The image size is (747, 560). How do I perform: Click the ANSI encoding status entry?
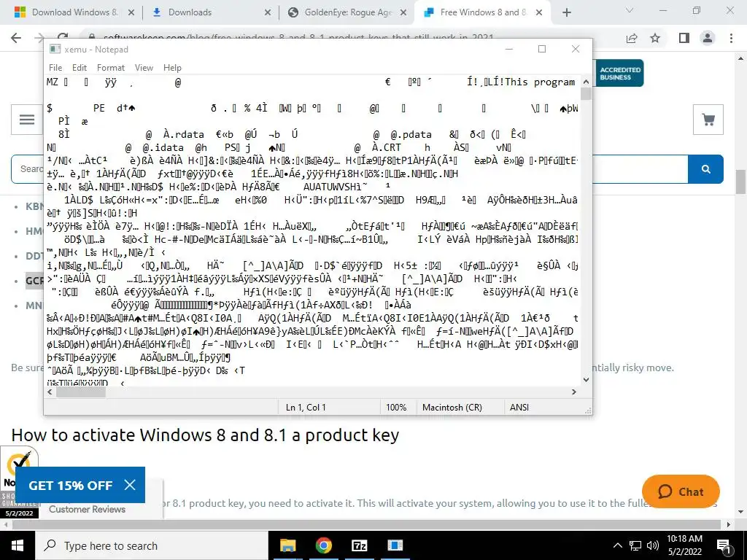pyautogui.click(x=519, y=408)
